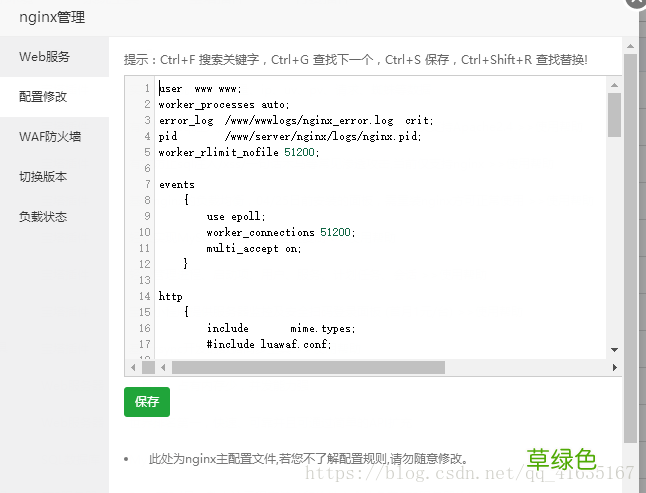This screenshot has height=493, width=646.
Task: Click the 'multi_accept on;' line
Action: (254, 248)
